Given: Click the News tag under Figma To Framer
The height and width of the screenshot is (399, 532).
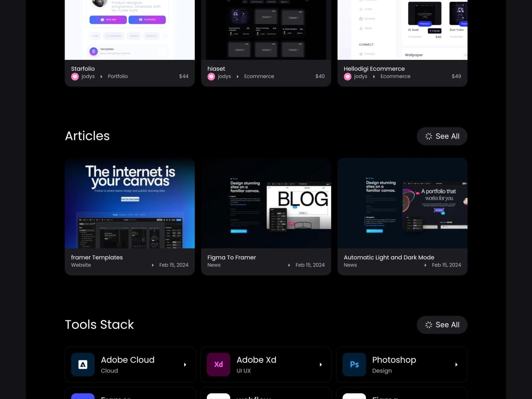Looking at the screenshot, I should [214, 265].
